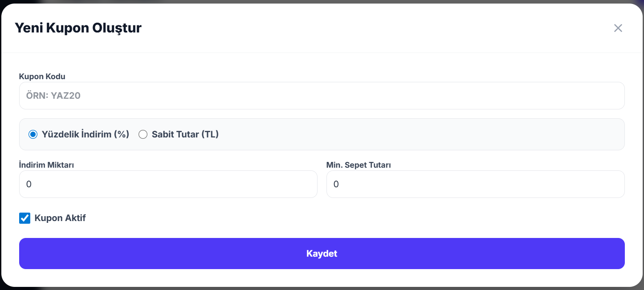Close the Yeni Kupon Oluştur dialog
This screenshot has width=644, height=290.
tap(618, 28)
